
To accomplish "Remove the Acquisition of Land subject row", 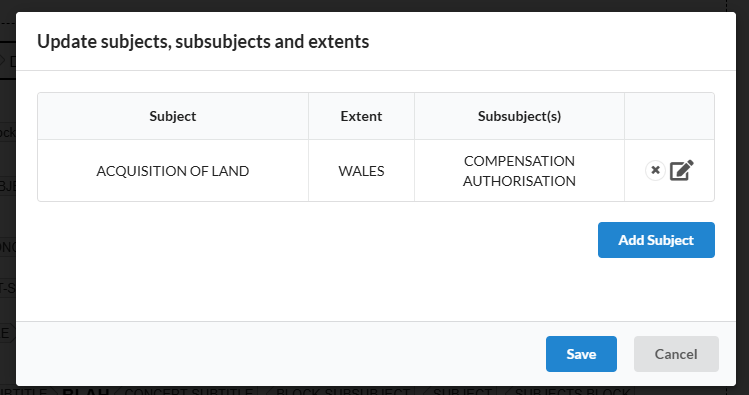I will (655, 171).
